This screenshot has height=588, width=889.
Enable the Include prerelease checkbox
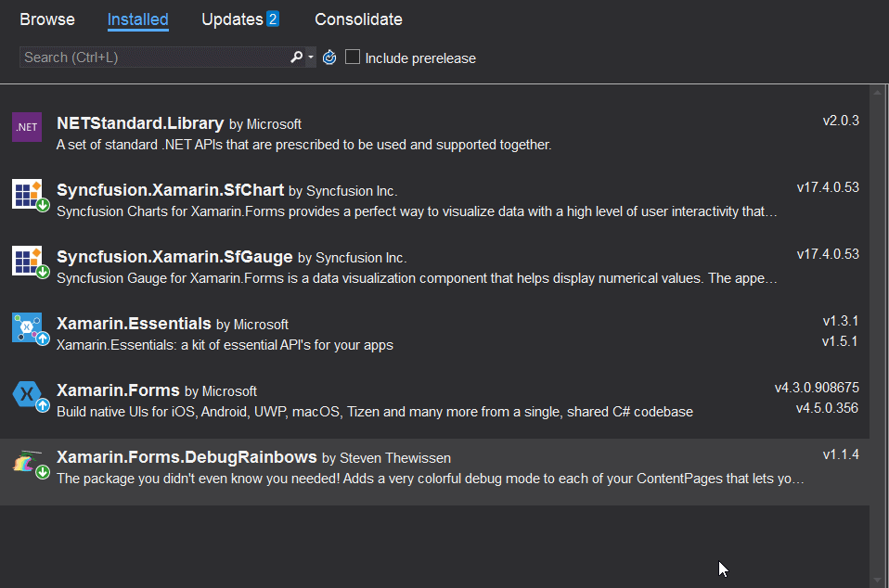(x=353, y=57)
